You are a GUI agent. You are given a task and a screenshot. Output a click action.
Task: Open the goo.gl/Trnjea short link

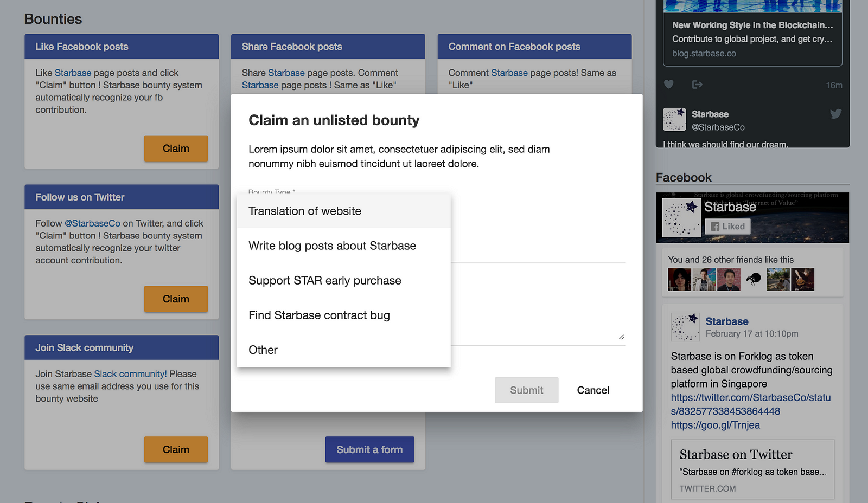(716, 425)
